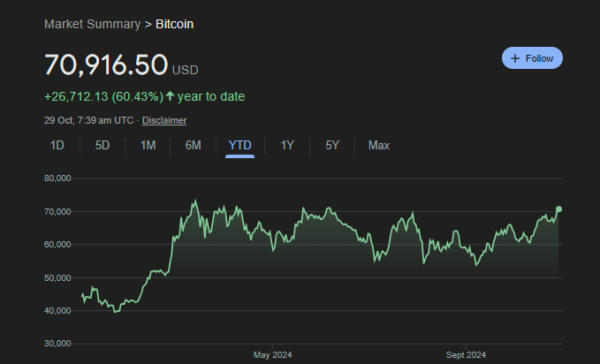Switch chart to 5D range
Screen dimensions: 600x364
coord(103,146)
